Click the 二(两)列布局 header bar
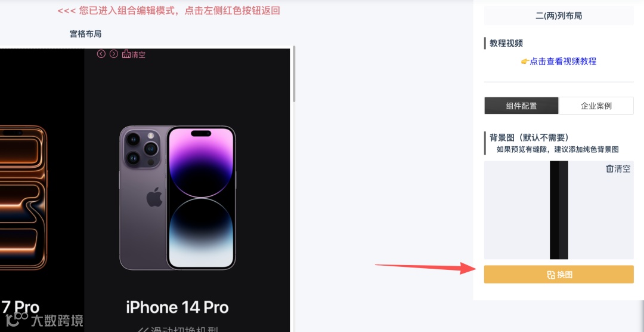Viewport: 644px width, 332px height. coord(559,16)
